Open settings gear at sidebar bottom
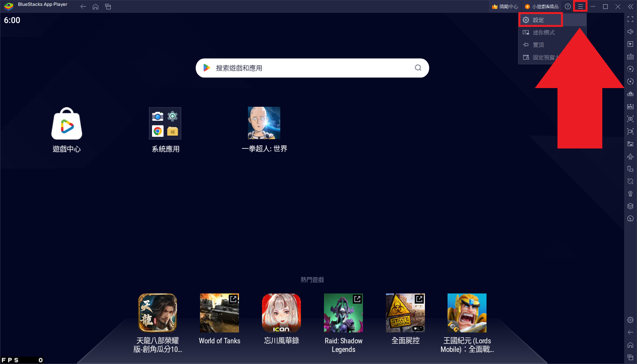The image size is (637, 364). tap(630, 320)
